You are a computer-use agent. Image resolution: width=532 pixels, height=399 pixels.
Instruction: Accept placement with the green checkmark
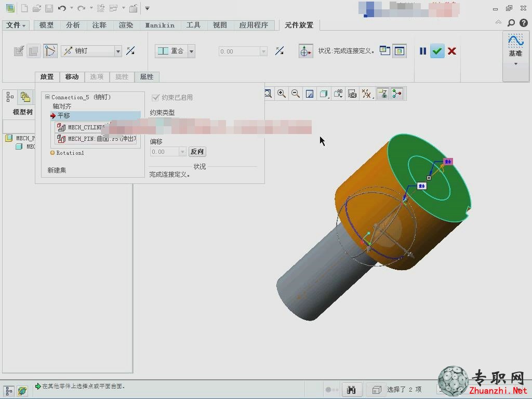click(437, 51)
